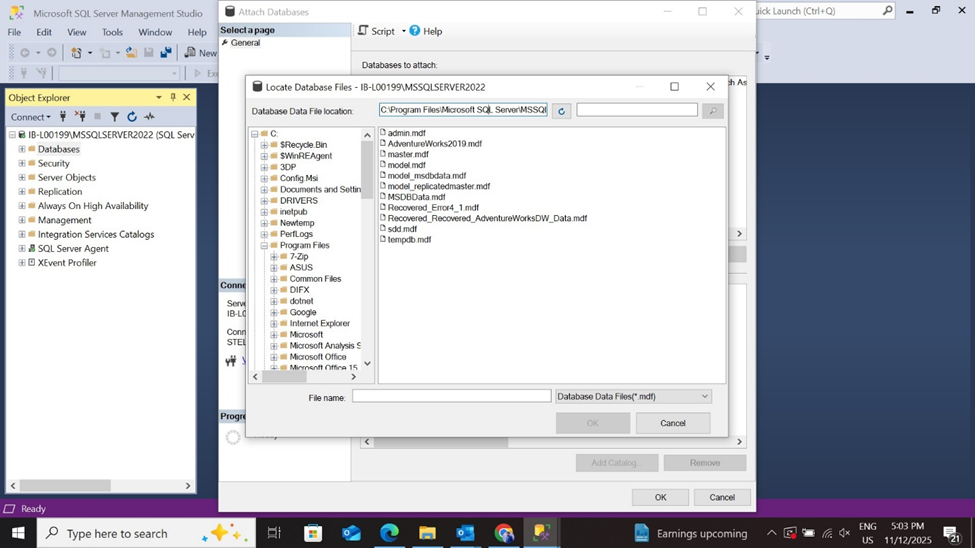
Task: Collapse the Program Files folder tree
Action: pyautogui.click(x=264, y=245)
